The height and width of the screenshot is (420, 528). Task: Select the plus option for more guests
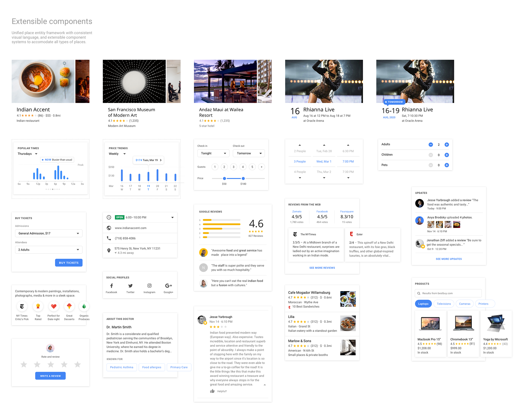262,167
